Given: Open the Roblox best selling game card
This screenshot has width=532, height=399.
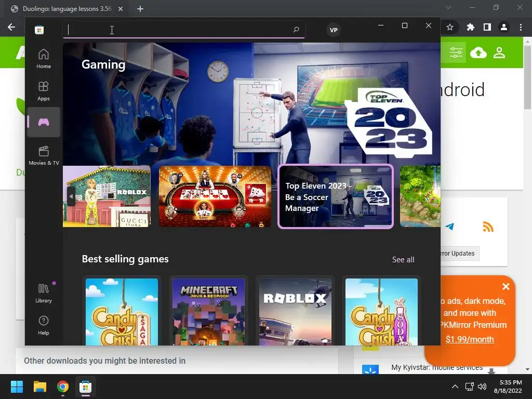Looking at the screenshot, I should pos(295,312).
